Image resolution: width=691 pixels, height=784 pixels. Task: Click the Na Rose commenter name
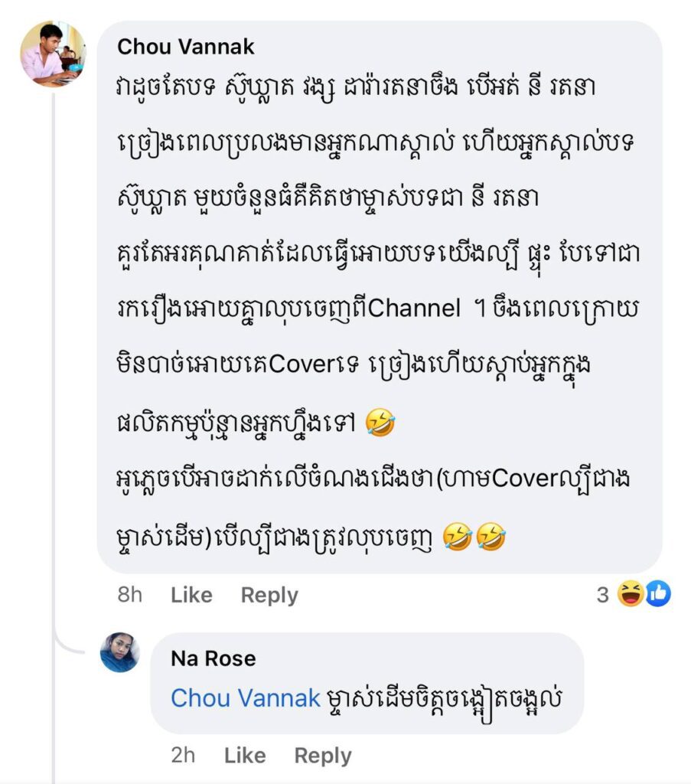tap(213, 658)
